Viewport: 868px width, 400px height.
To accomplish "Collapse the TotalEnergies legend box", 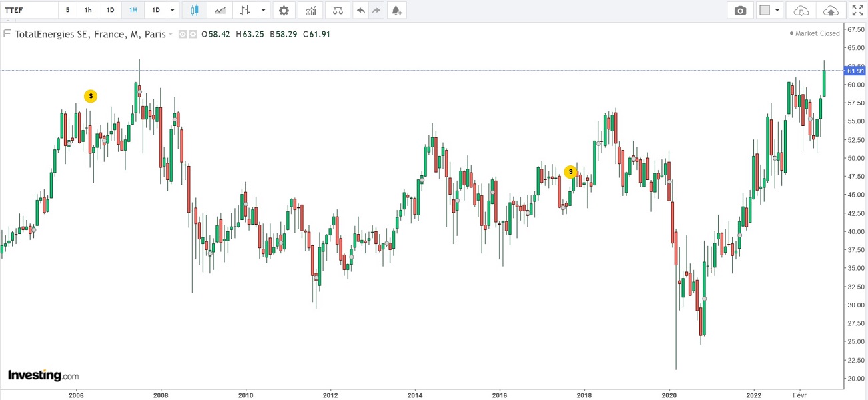I will 7,34.
